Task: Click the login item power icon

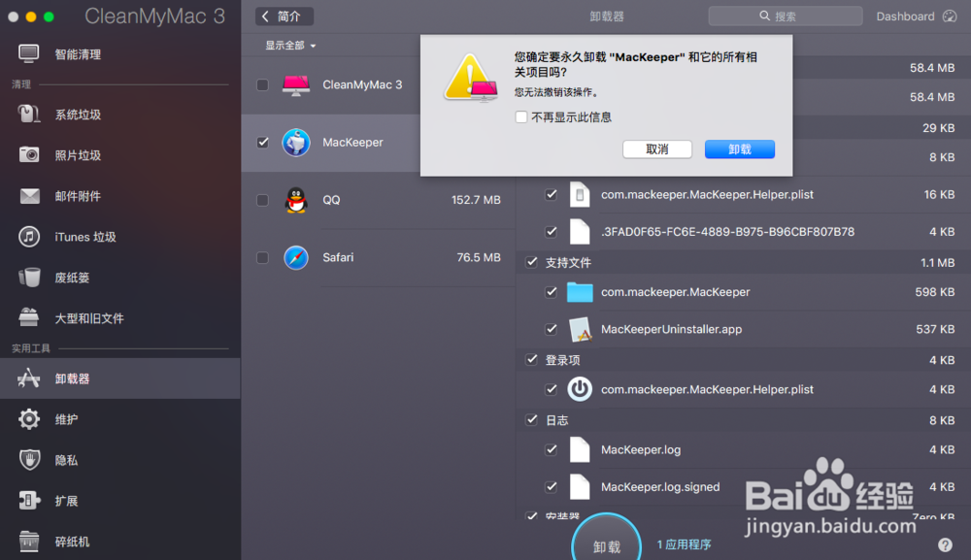Action: tap(580, 389)
